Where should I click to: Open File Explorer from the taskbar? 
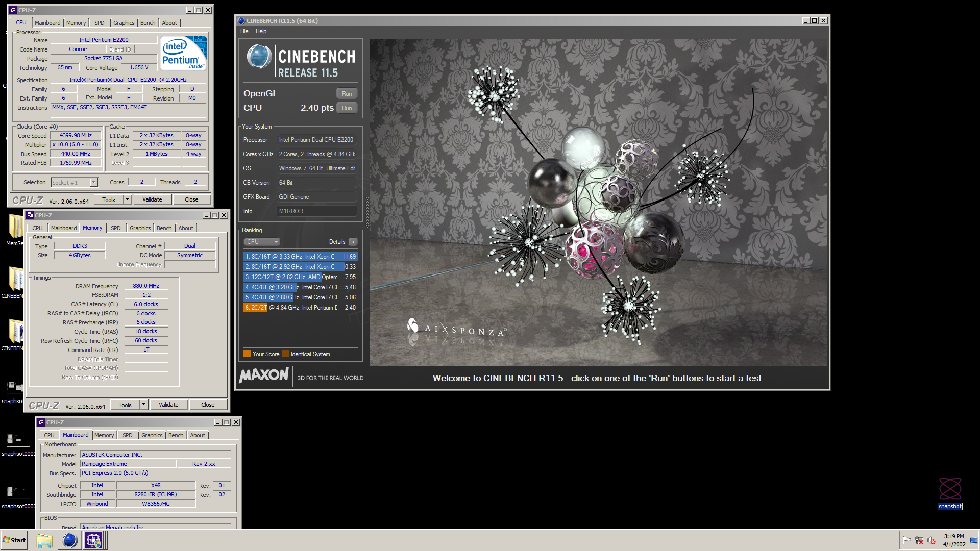[44, 540]
